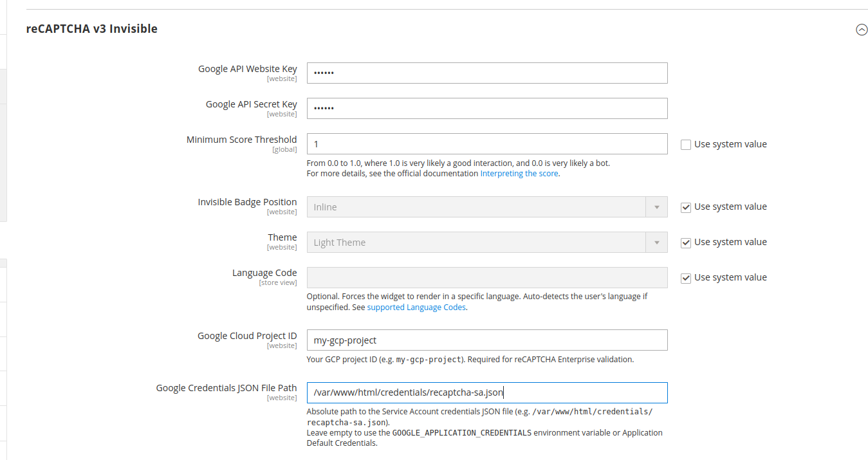Open the Interpreting the score link

tap(519, 173)
